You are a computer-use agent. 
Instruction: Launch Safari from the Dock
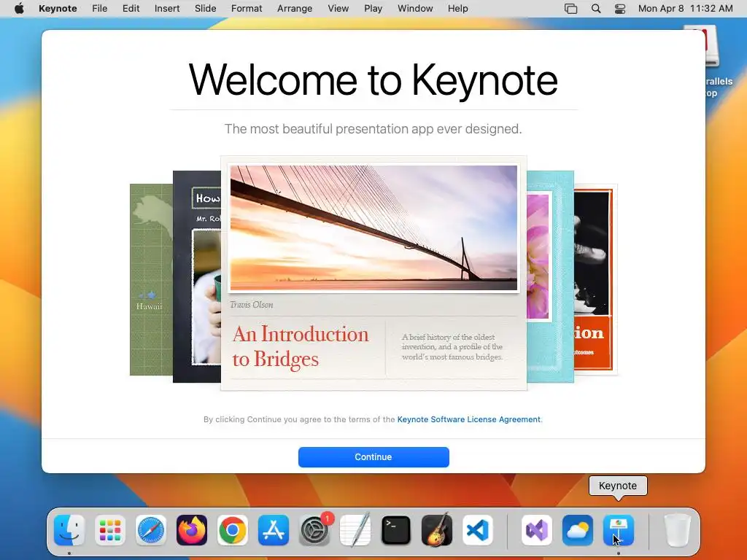tap(151, 530)
